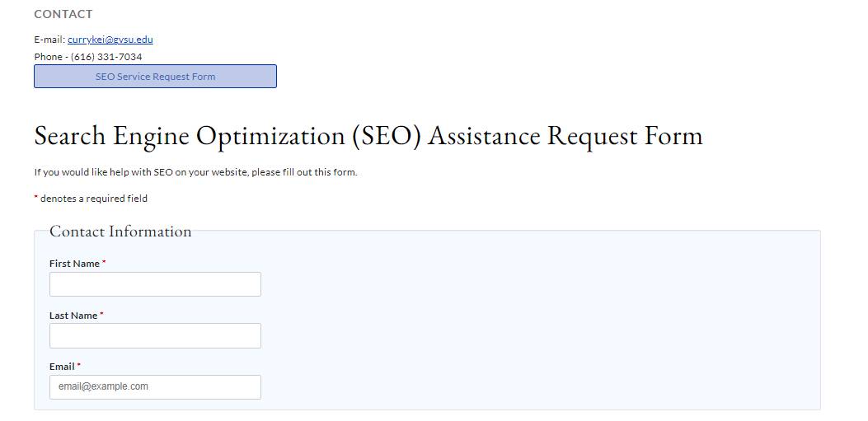Open the currykei@gvsu.edu email link

coord(110,40)
